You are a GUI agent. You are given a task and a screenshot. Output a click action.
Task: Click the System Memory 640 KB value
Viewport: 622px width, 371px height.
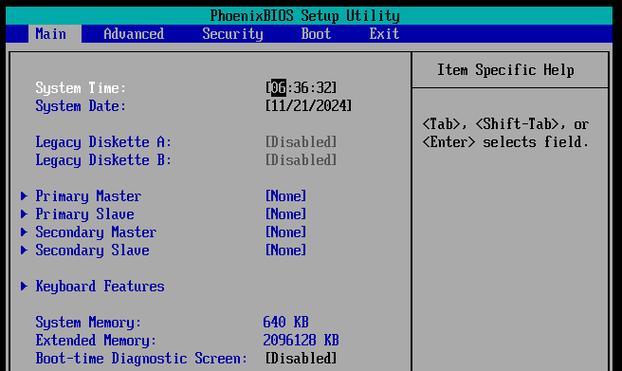point(286,322)
